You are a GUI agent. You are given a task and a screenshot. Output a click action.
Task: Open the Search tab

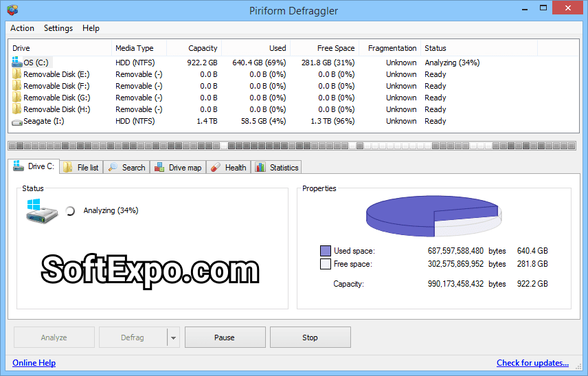pos(127,167)
